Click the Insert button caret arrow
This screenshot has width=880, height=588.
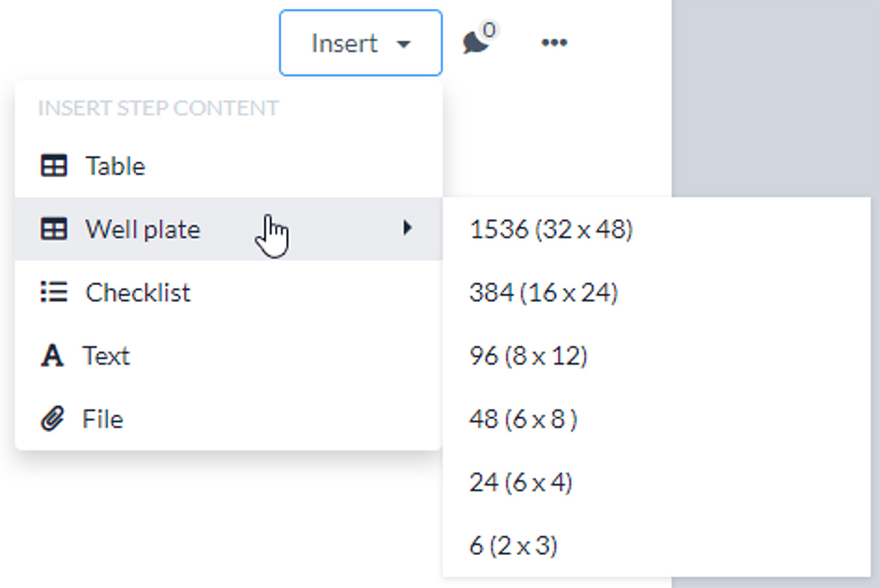404,44
